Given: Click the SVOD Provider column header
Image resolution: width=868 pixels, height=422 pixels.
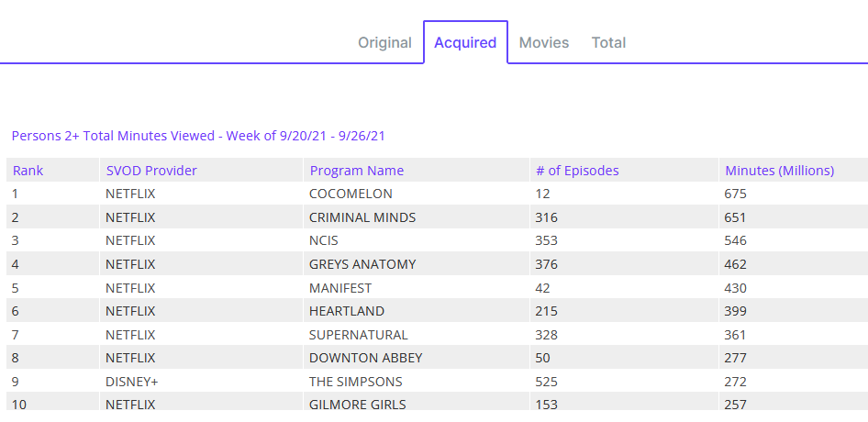Looking at the screenshot, I should (x=151, y=171).
